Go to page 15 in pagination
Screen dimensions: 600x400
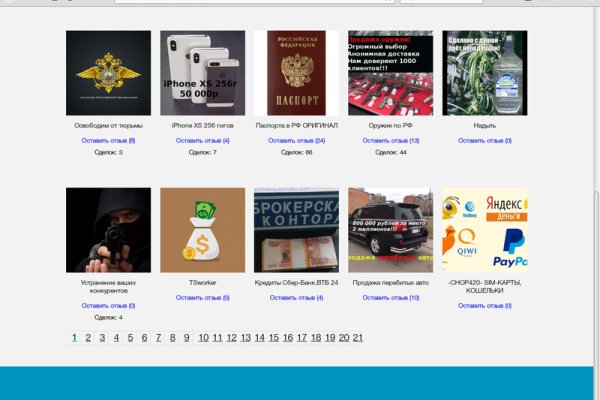[274, 338]
